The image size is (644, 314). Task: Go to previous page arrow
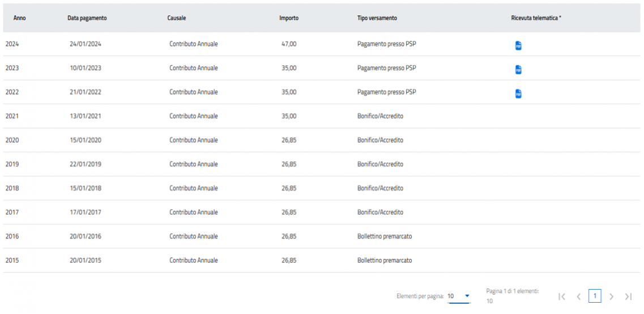pos(579,296)
